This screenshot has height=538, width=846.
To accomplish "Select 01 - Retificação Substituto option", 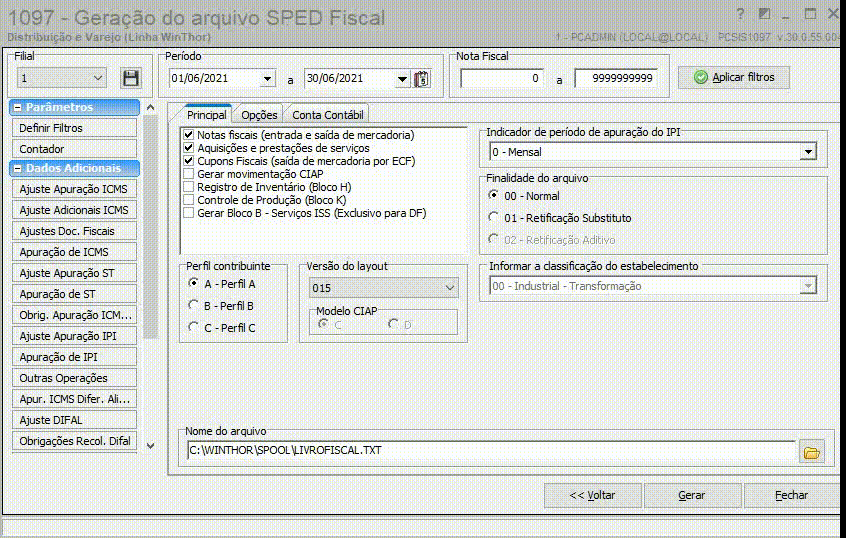I will (493, 217).
